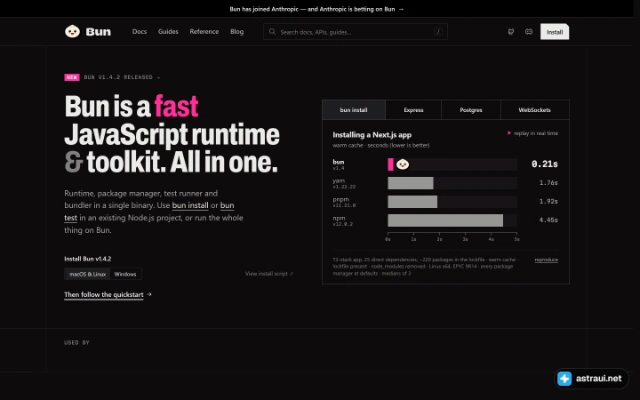This screenshot has width=640, height=400.
Task: Click the bun mascot on the benchmark bar
Action: pyautogui.click(x=402, y=164)
